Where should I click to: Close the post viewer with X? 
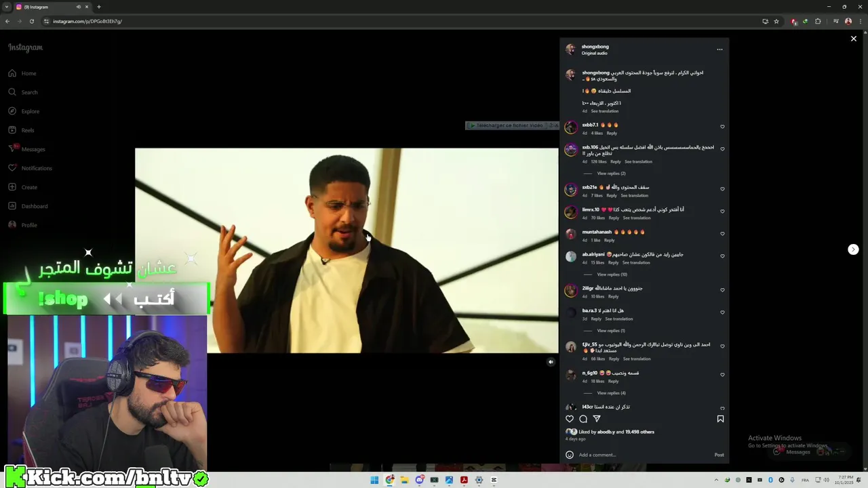click(854, 39)
